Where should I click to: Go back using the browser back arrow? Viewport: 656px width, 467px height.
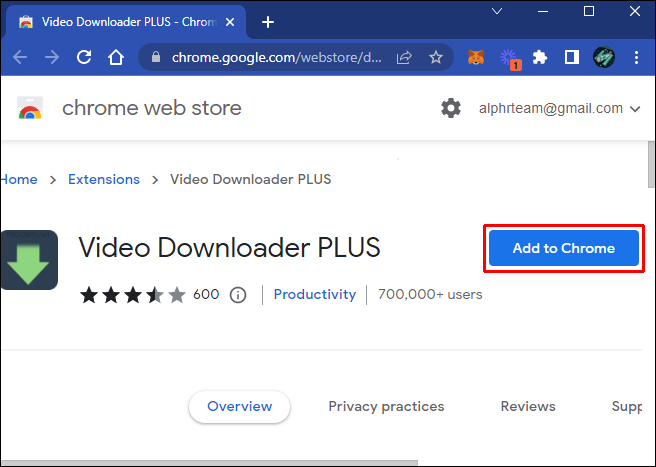tap(20, 57)
